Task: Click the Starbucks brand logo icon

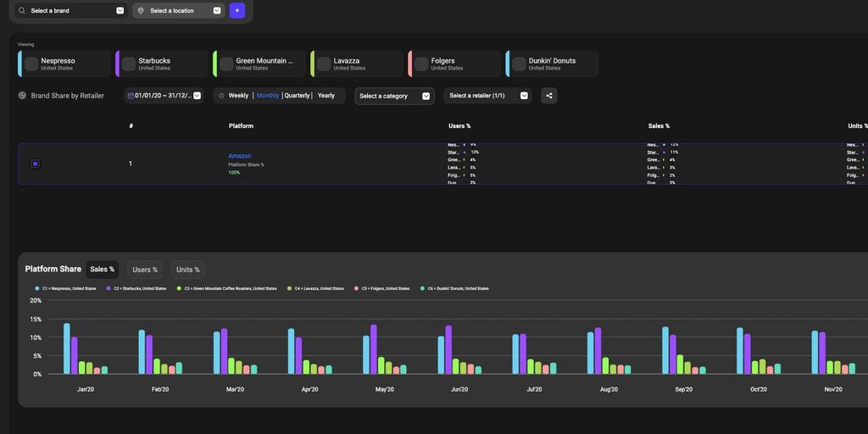Action: click(129, 64)
